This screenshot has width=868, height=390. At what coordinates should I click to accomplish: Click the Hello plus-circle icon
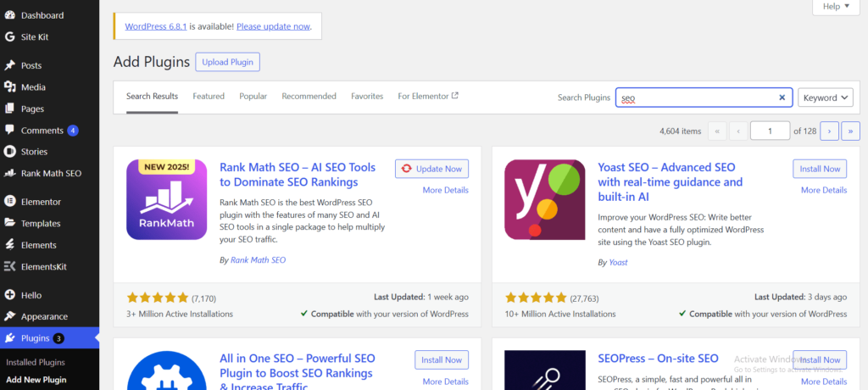(9, 295)
